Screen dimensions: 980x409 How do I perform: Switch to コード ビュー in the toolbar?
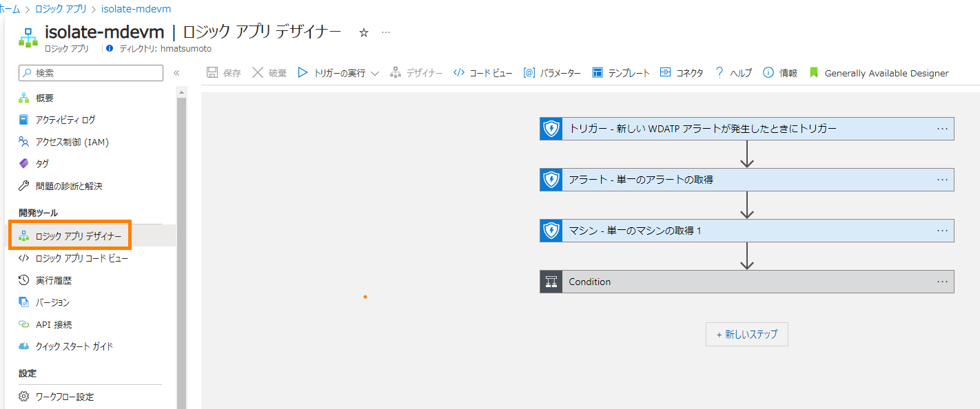click(482, 73)
